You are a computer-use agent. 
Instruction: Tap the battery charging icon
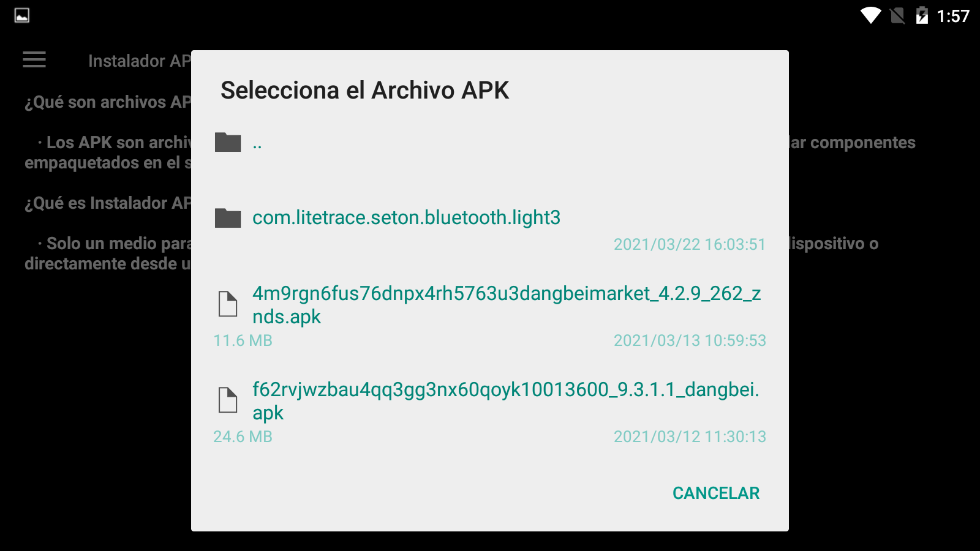point(922,15)
